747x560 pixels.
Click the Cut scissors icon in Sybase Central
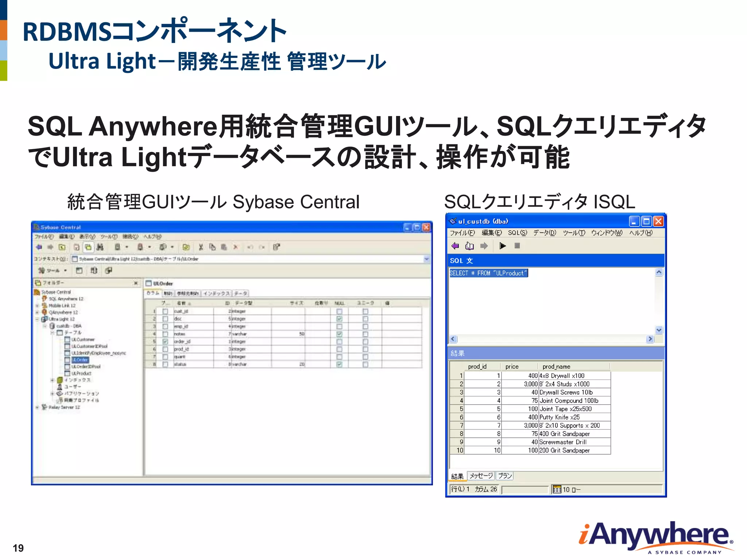(201, 247)
